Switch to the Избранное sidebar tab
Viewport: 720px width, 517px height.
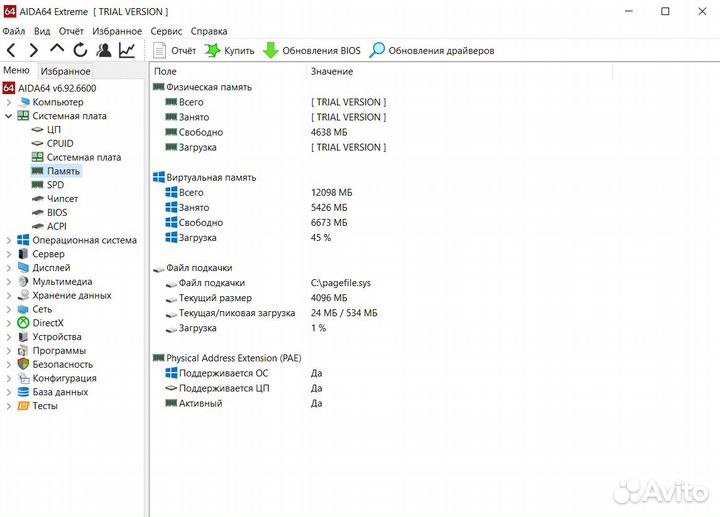tap(65, 71)
